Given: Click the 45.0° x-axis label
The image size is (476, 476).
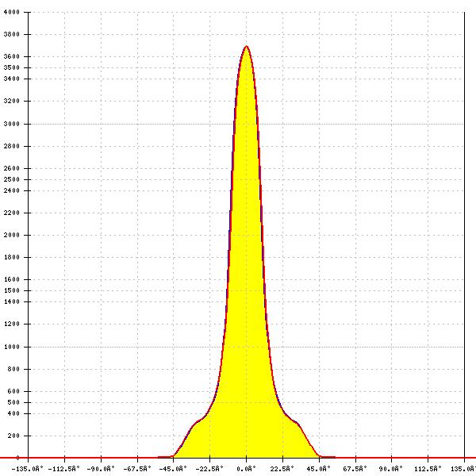Looking at the screenshot, I should 318,469.
